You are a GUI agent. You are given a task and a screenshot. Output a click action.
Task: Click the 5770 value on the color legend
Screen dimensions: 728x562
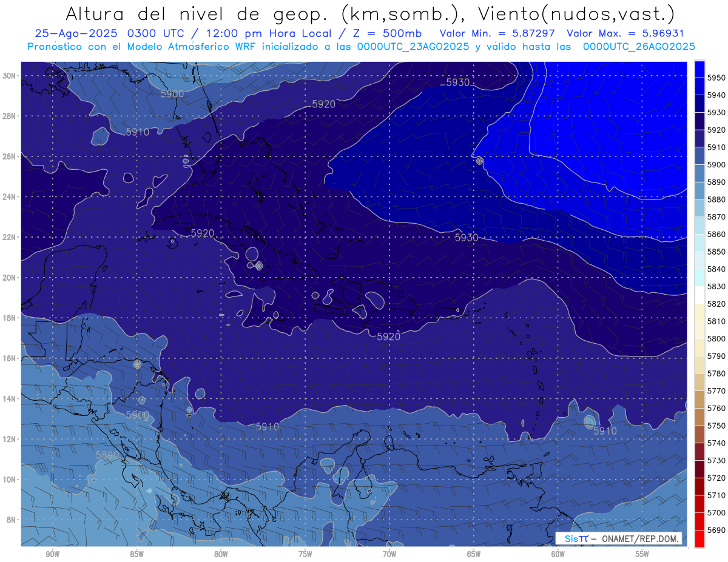[716, 390]
